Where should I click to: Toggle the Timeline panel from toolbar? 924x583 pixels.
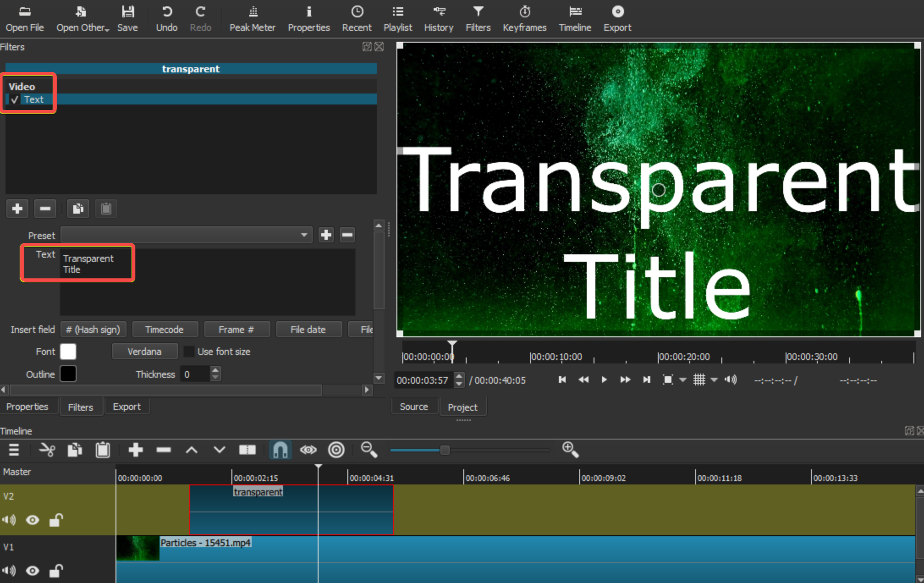point(575,19)
